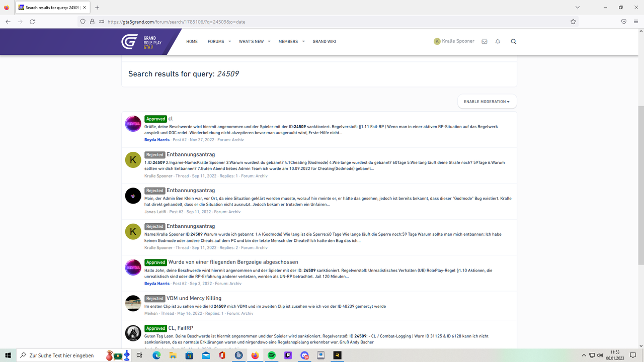Click Meiksn avatar on VDM result
The image size is (644, 362).
coord(133,303)
